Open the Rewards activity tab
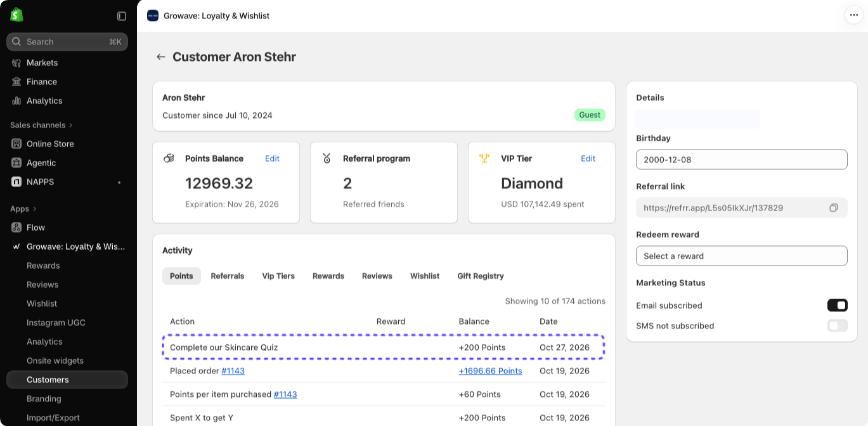Screen dimensions: 868x426 328,276
